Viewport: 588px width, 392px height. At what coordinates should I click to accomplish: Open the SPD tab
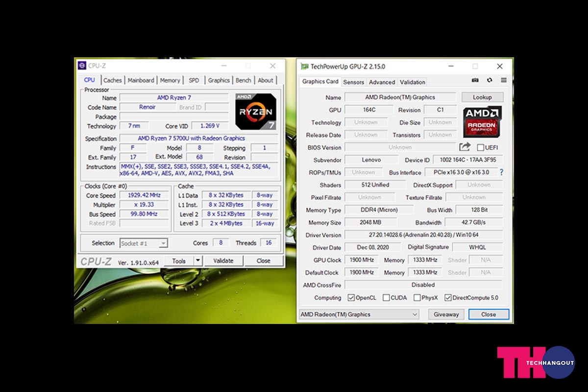click(x=194, y=80)
